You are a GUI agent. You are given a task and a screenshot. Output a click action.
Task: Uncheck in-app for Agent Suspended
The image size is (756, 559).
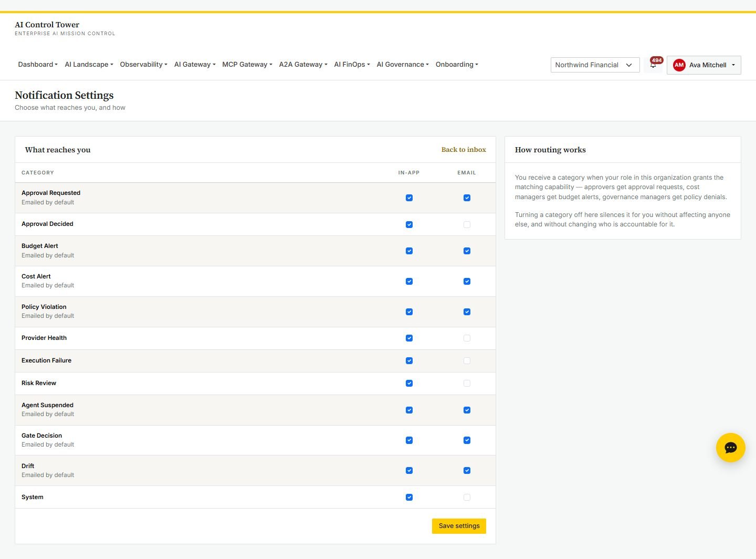click(x=409, y=410)
